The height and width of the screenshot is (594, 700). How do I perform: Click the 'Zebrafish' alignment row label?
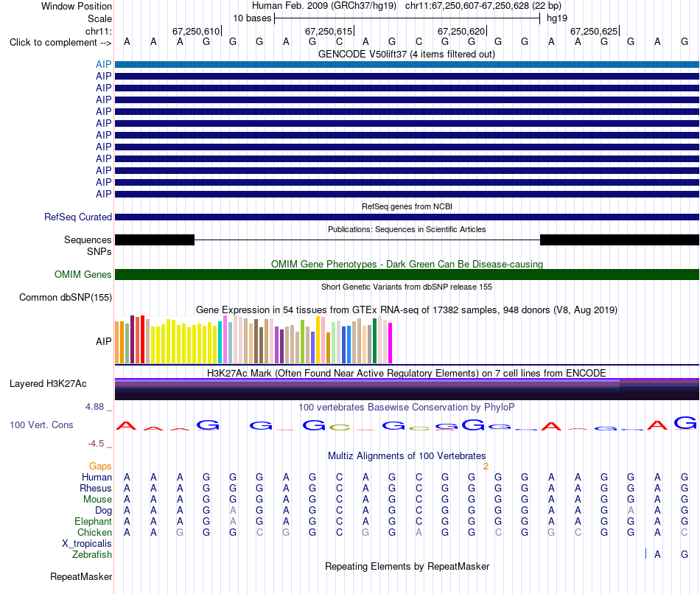pyautogui.click(x=92, y=555)
